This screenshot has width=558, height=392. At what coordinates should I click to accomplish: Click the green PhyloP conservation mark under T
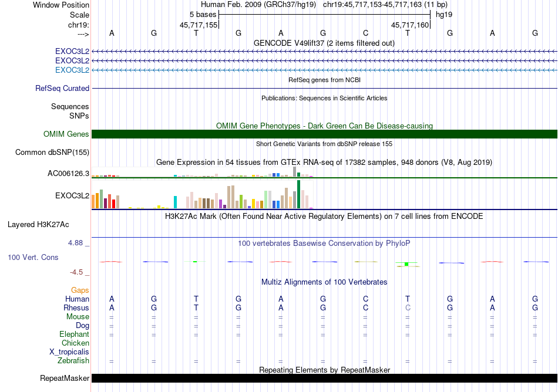point(406,264)
